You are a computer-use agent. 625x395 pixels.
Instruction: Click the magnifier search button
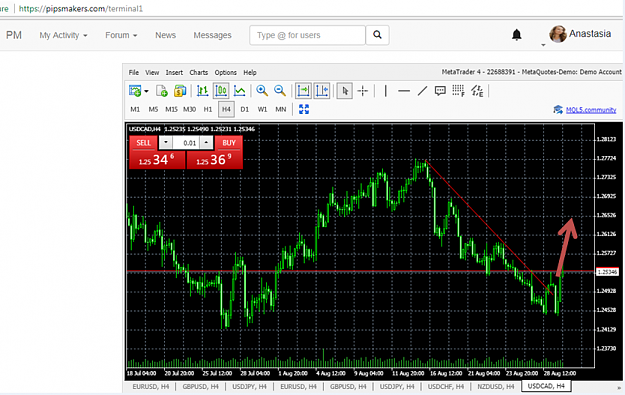point(377,35)
